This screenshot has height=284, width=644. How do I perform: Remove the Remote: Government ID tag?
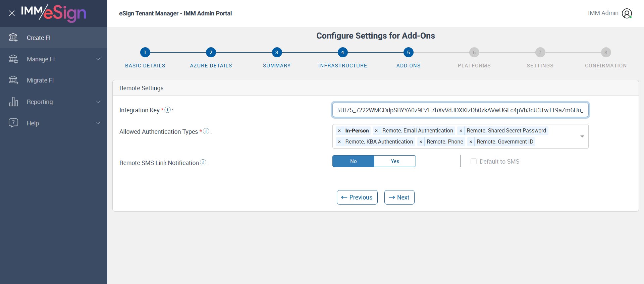coord(471,142)
